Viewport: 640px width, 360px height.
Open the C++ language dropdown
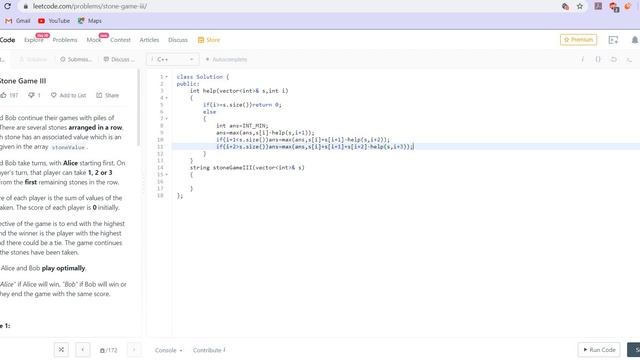[173, 59]
